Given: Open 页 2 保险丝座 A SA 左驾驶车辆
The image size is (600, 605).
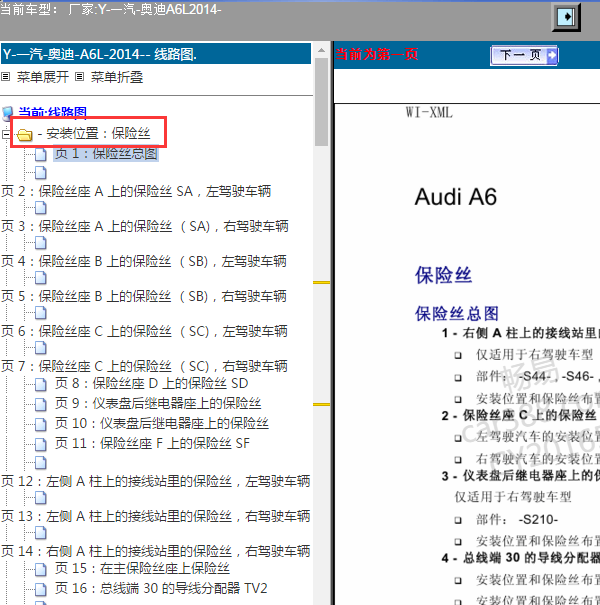Looking at the screenshot, I should [136, 191].
